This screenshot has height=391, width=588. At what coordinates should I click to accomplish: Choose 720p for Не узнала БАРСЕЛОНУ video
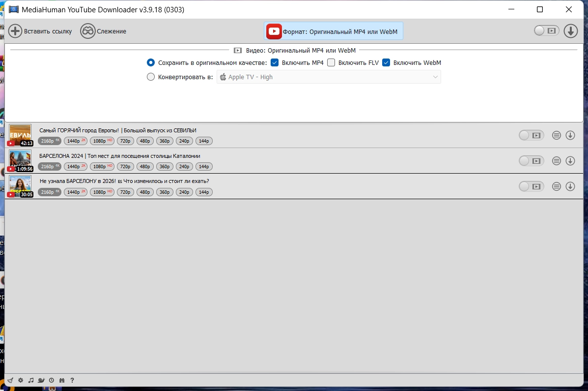coord(125,192)
